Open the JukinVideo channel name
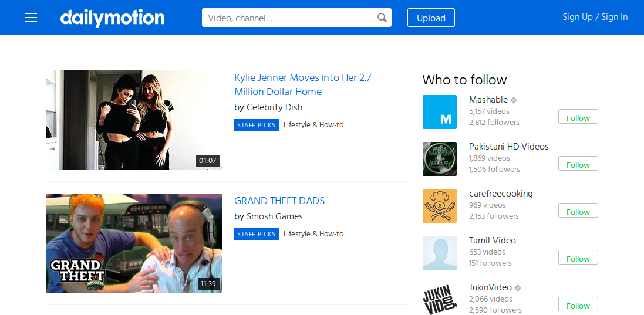Viewport: 644px width, 315px height. point(490,287)
